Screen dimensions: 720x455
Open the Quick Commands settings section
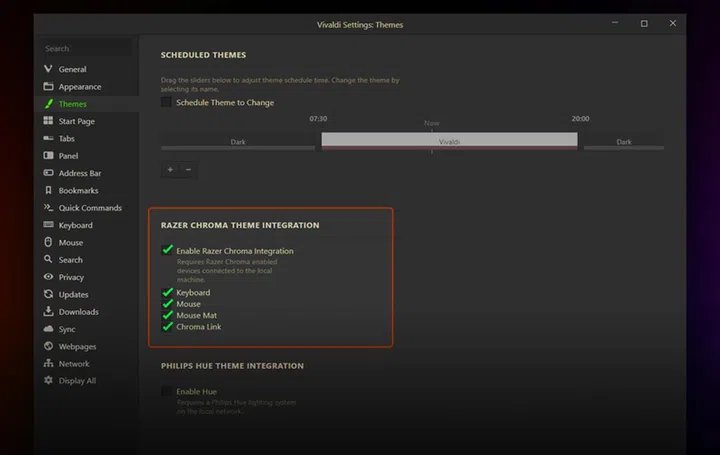(89, 208)
